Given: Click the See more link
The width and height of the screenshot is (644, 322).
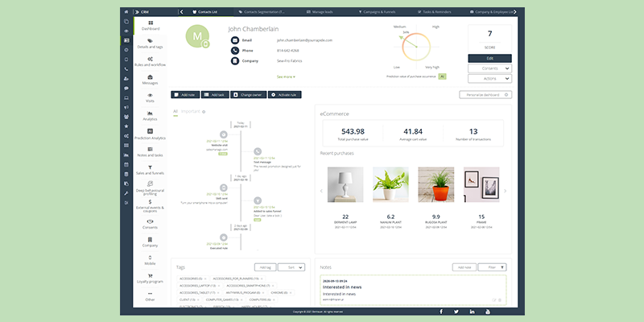Looking at the screenshot, I should (x=286, y=76).
